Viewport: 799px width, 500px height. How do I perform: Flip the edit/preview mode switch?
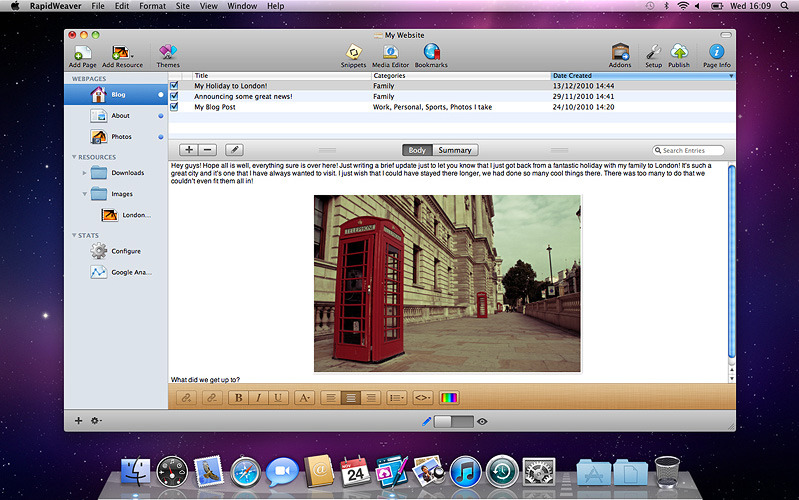(455, 422)
